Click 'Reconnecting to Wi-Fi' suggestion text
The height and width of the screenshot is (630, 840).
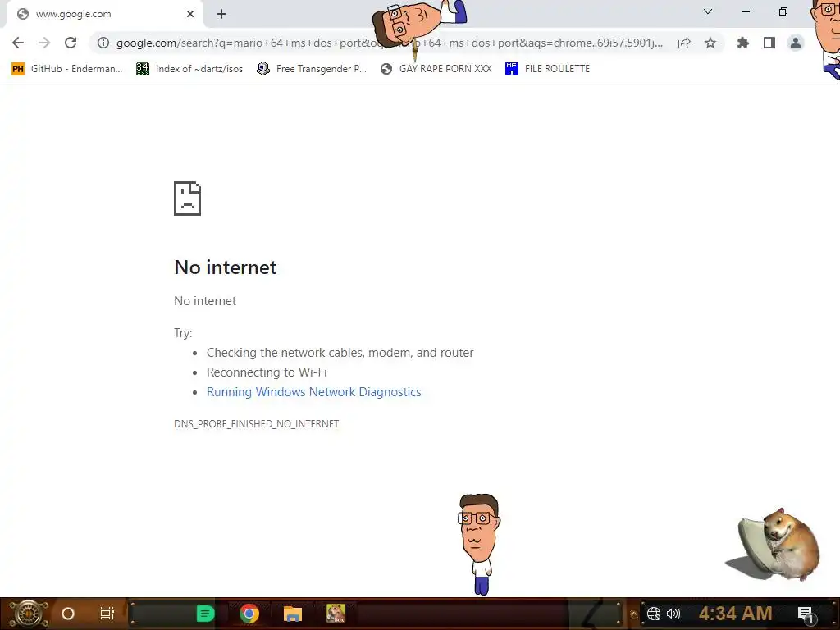[267, 372]
